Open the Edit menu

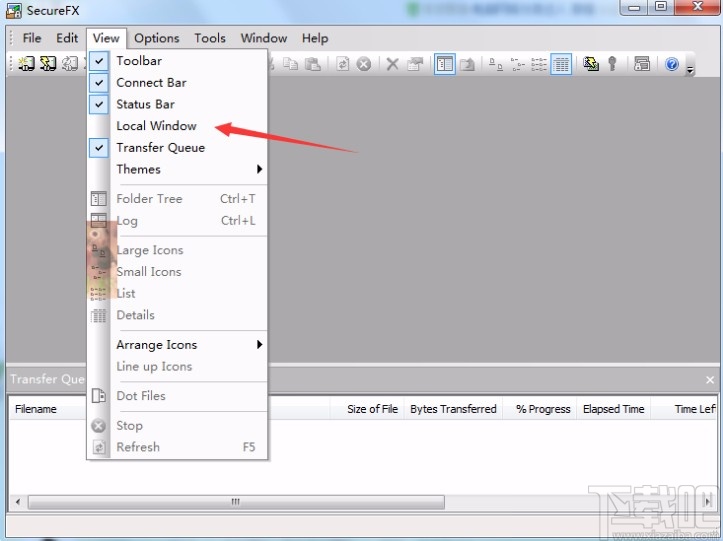(x=67, y=38)
